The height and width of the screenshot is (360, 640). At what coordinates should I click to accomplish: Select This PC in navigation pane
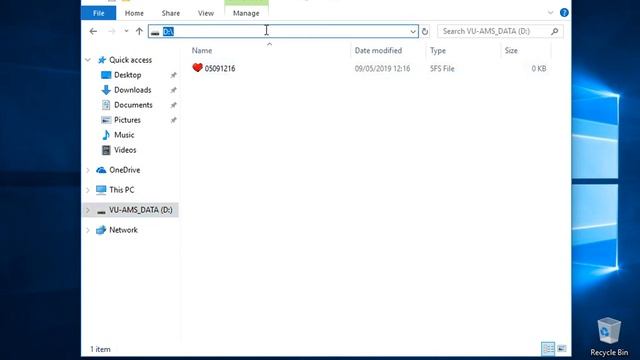(x=122, y=190)
